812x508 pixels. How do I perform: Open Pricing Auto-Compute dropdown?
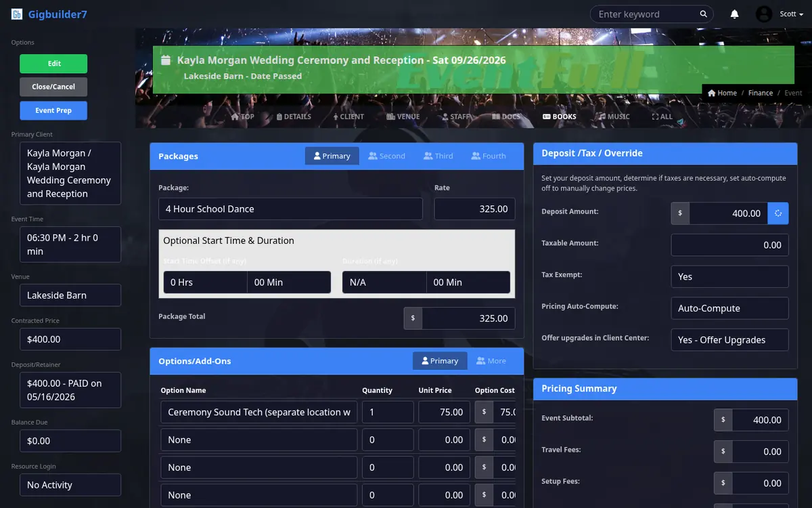tap(729, 308)
